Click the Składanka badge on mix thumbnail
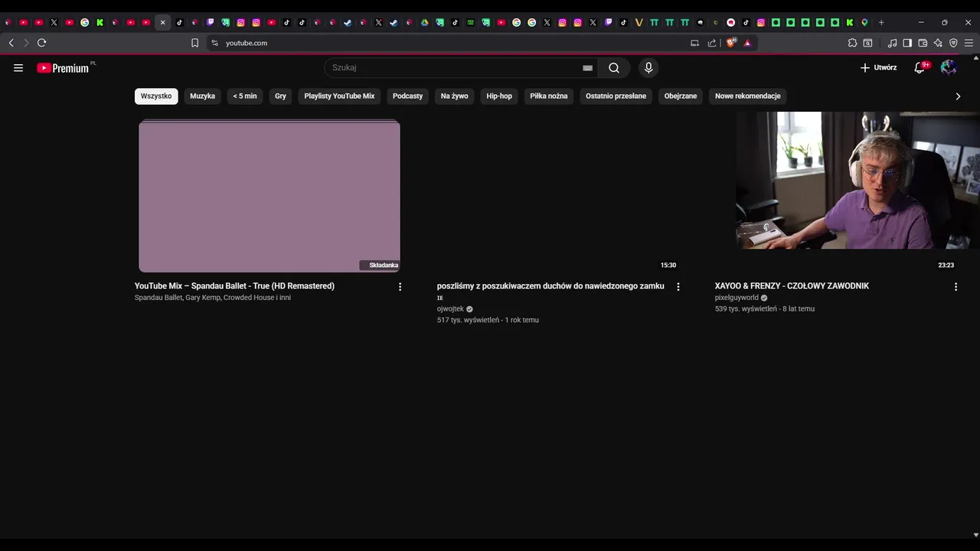Viewport: 980px width, 551px height. (x=380, y=266)
